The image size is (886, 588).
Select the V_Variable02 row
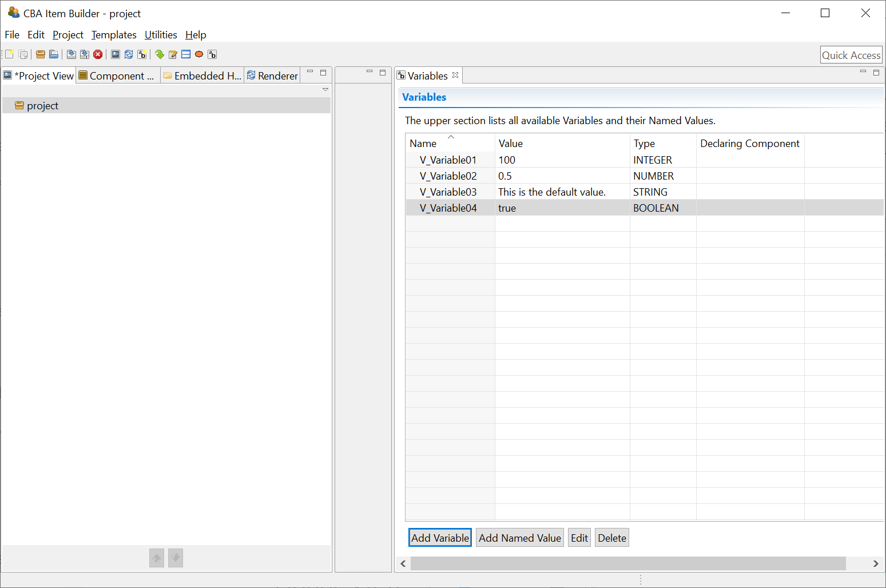[645, 176]
